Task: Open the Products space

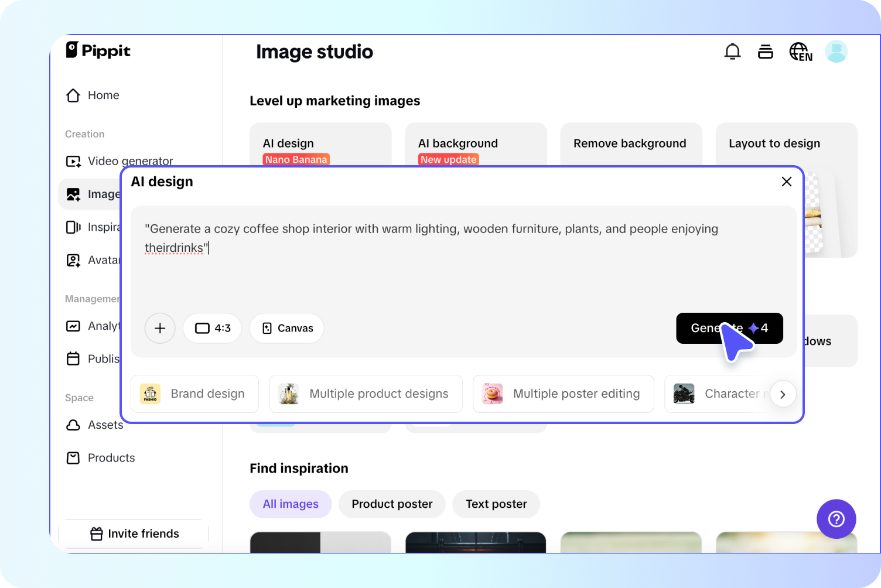Action: [x=111, y=457]
